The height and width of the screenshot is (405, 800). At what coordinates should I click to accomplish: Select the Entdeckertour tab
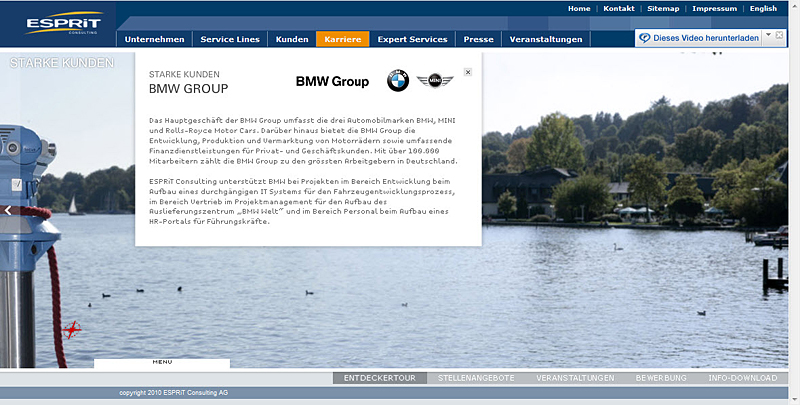[379, 378]
